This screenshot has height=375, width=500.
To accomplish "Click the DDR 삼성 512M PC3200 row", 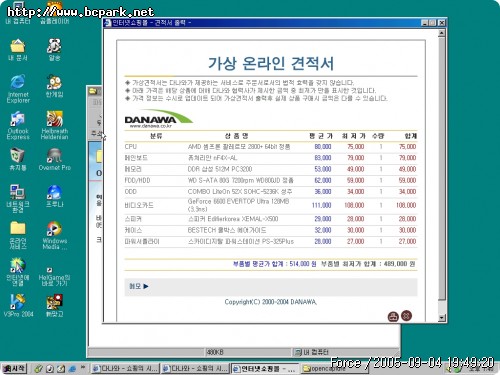I will pyautogui.click(x=271, y=169).
